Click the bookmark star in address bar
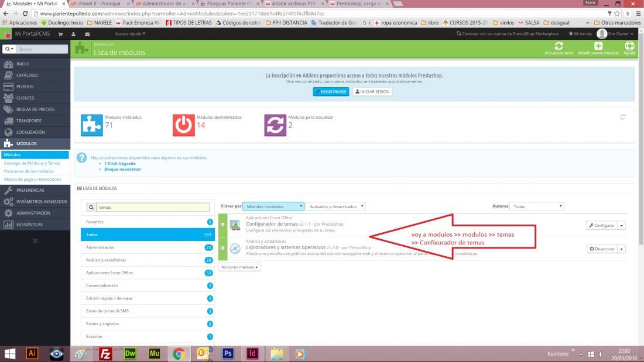 click(617, 13)
